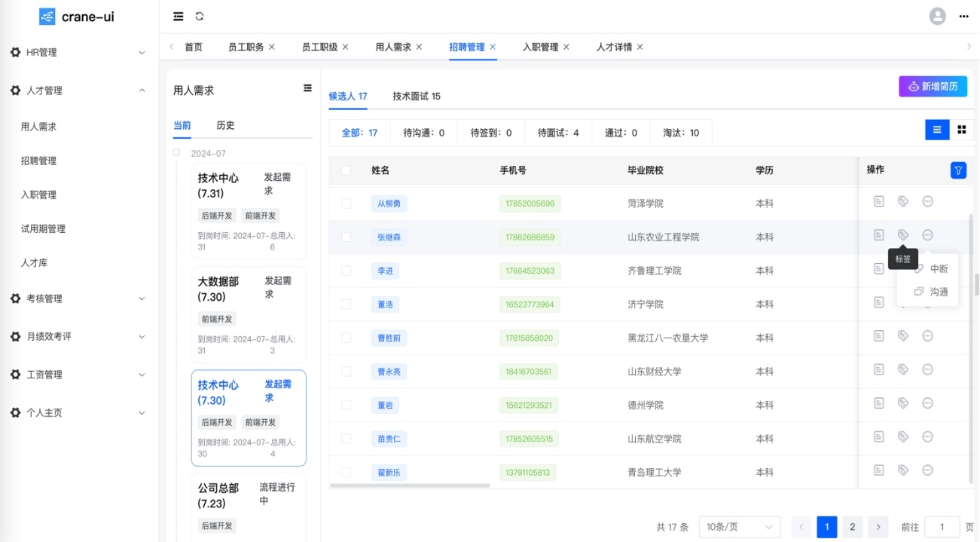
Task: Switch to the 技术面试 15 tab
Action: point(417,96)
